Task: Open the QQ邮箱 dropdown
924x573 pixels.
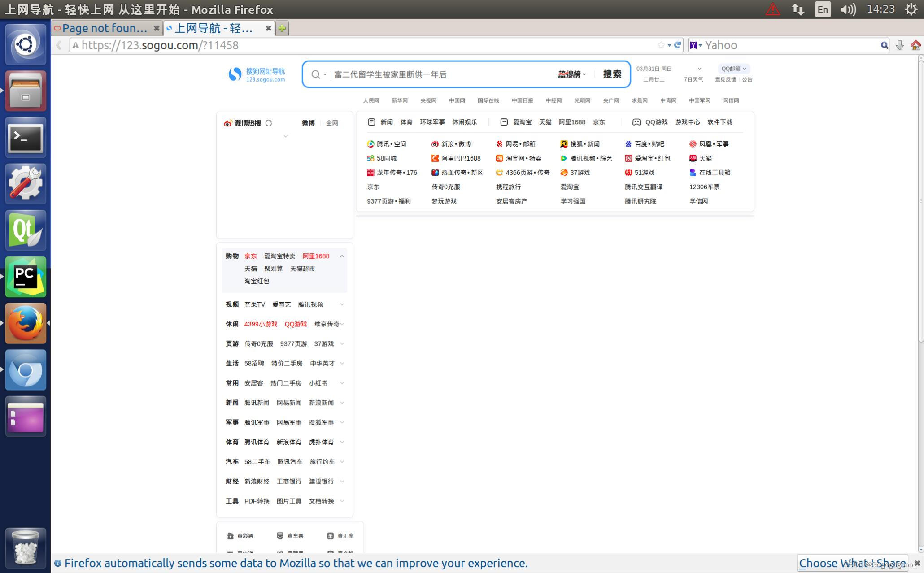Action: click(x=733, y=69)
